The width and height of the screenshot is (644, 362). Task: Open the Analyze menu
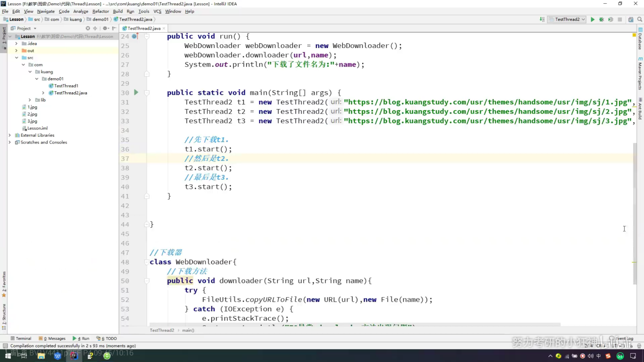pyautogui.click(x=80, y=11)
